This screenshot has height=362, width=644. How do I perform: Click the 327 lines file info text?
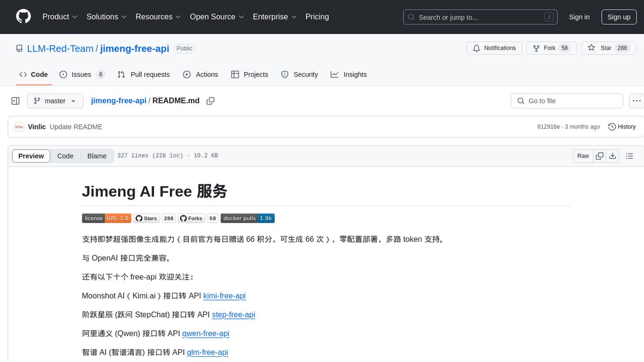tap(168, 156)
